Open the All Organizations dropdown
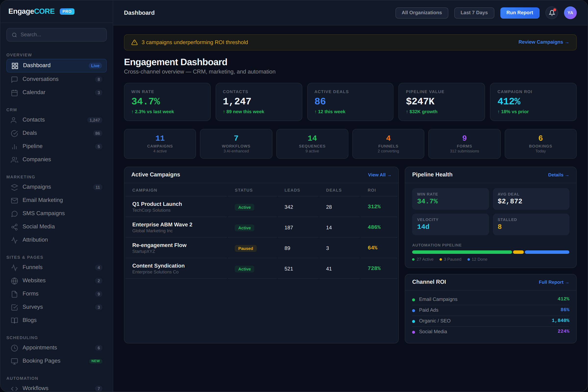588x392 pixels. 421,13
